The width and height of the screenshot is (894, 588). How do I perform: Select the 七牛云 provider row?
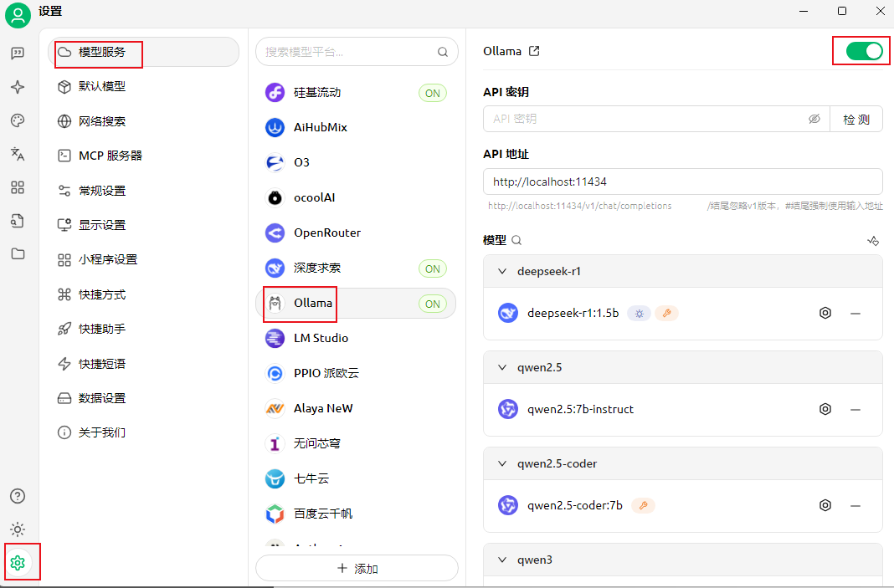point(356,478)
